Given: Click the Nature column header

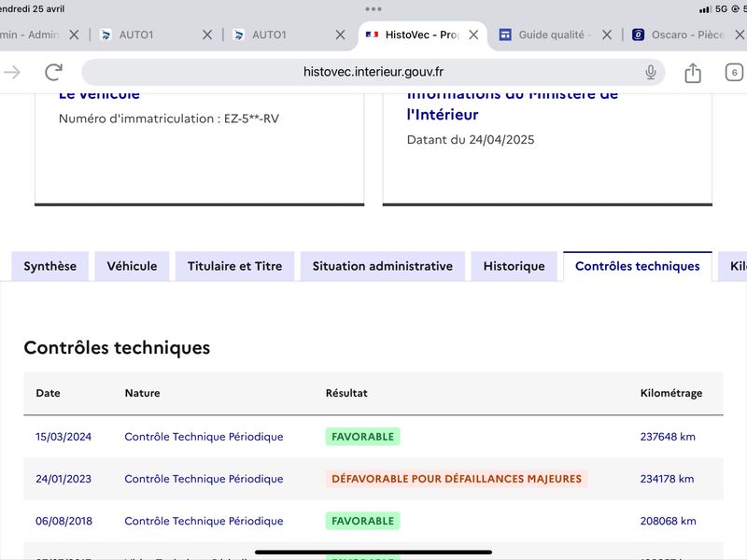Looking at the screenshot, I should [x=143, y=393].
